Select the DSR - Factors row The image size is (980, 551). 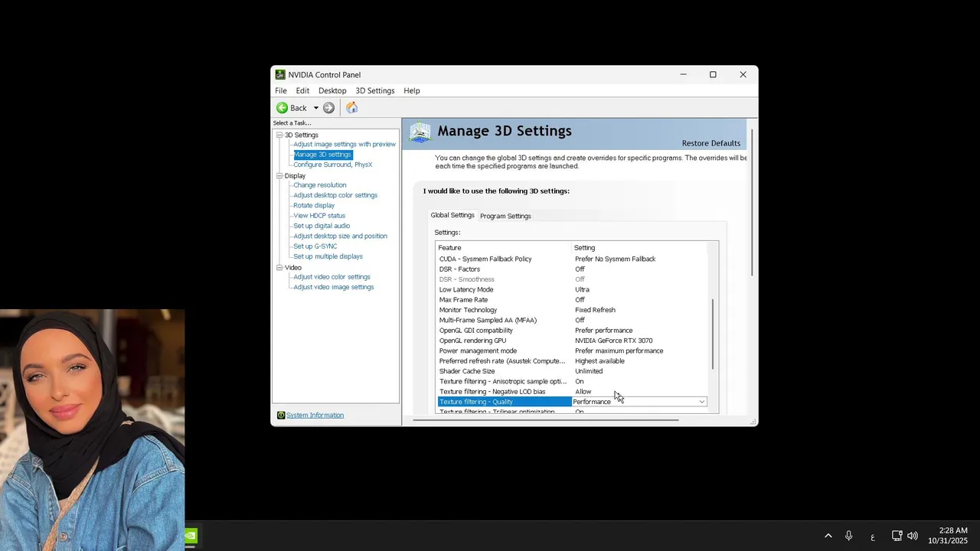point(572,269)
